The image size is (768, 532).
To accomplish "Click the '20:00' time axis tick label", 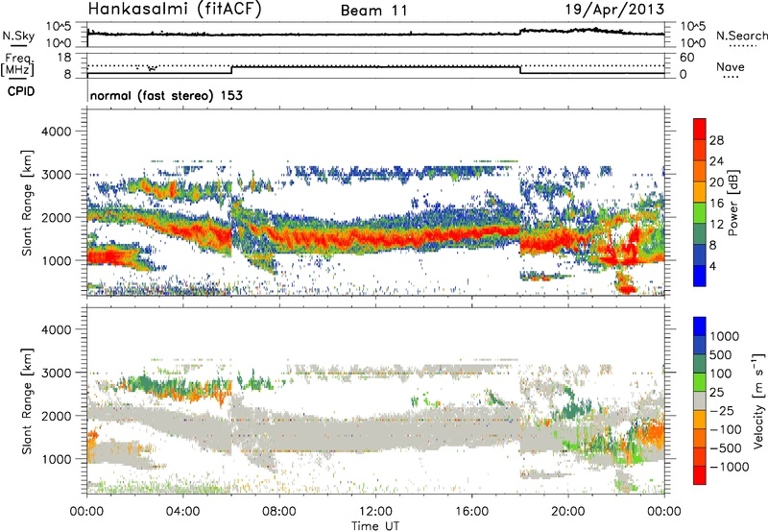I will tap(567, 512).
